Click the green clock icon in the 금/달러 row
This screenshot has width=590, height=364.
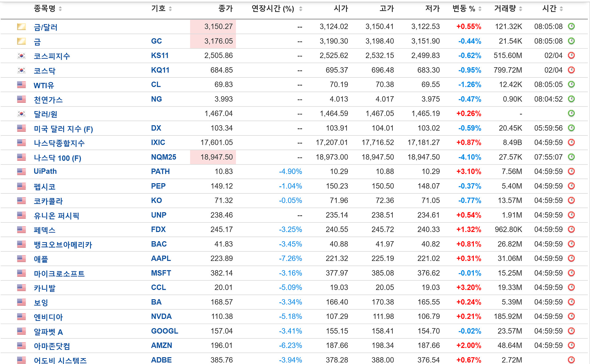pyautogui.click(x=571, y=26)
